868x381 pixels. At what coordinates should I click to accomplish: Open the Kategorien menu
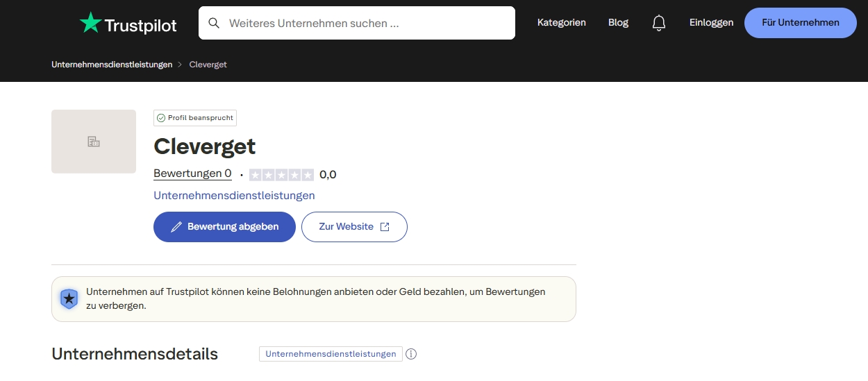pos(561,23)
